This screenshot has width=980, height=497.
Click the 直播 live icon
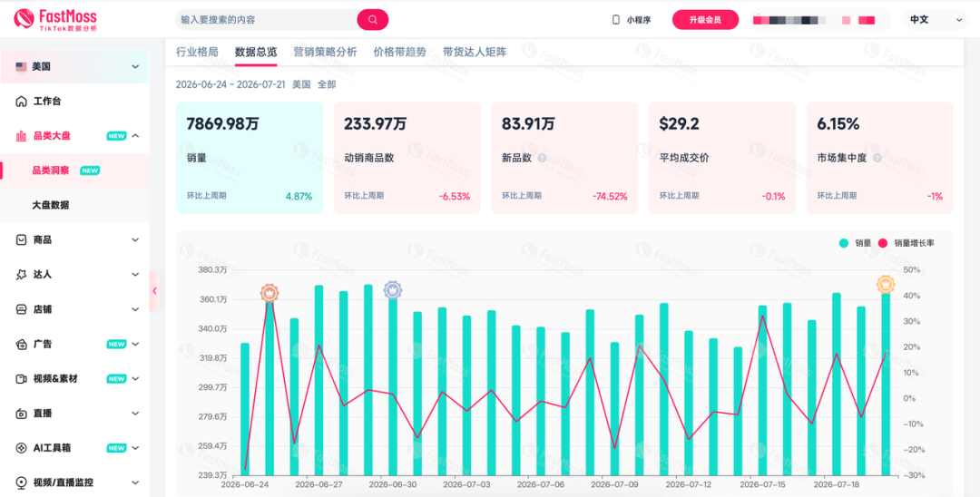[x=21, y=414]
